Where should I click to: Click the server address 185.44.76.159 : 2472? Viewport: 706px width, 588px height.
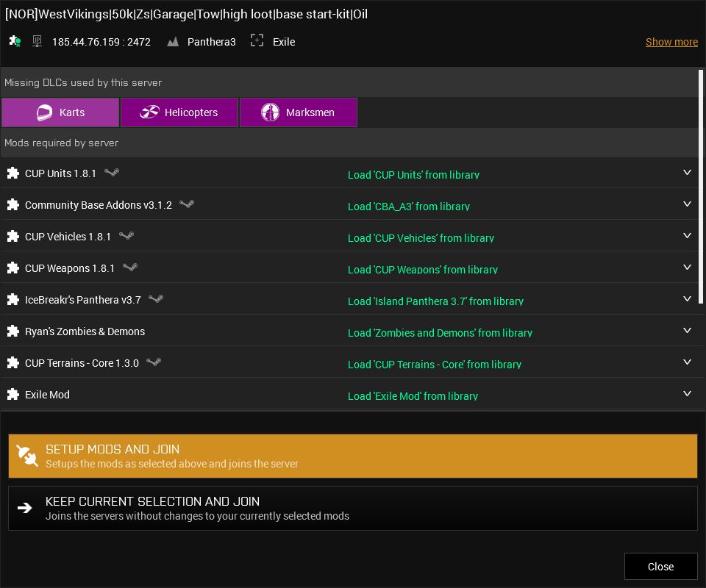tap(101, 42)
